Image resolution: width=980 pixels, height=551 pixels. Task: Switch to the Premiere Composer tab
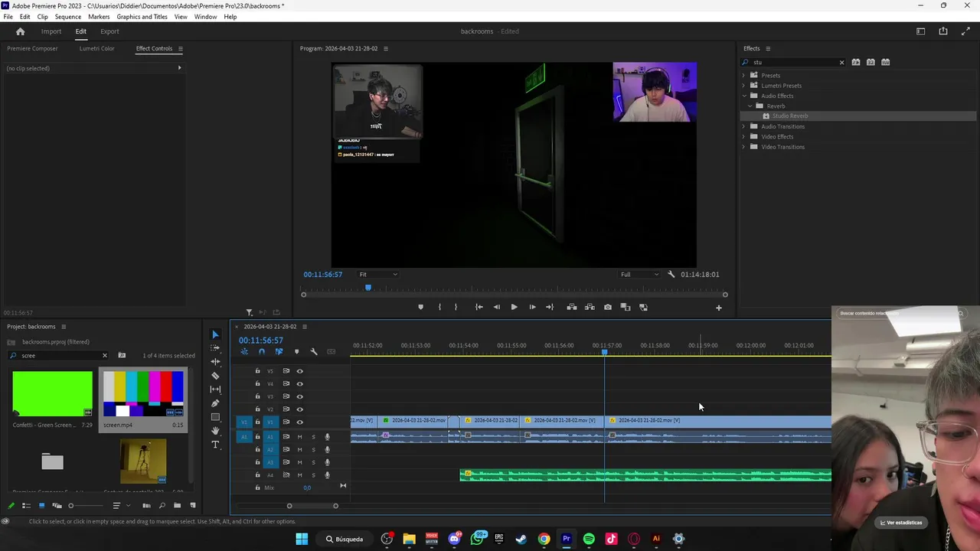[x=32, y=48]
